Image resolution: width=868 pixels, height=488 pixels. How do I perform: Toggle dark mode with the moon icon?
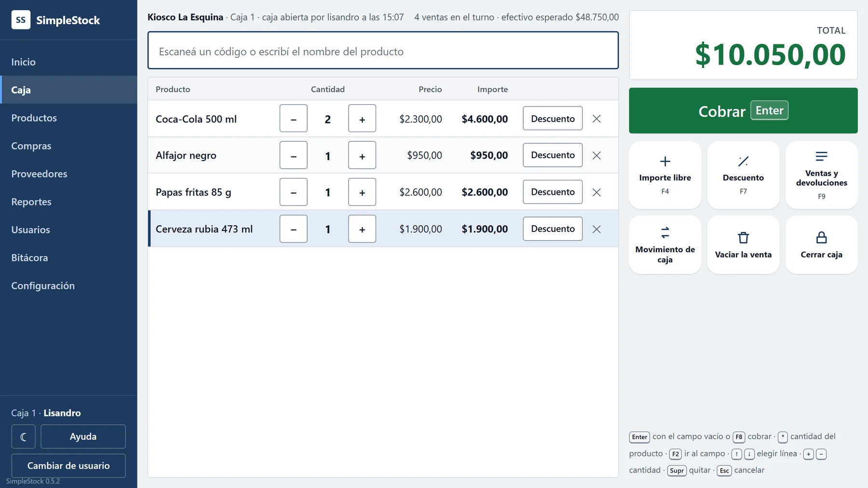(24, 437)
